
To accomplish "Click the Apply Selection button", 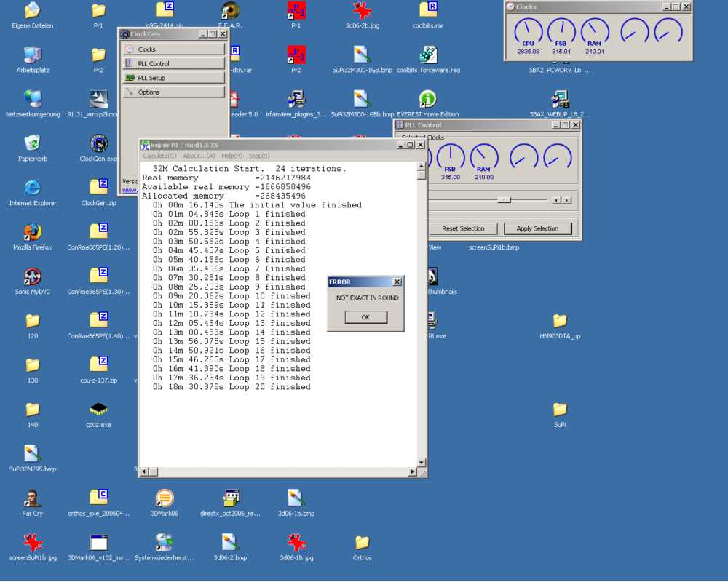I will (537, 228).
